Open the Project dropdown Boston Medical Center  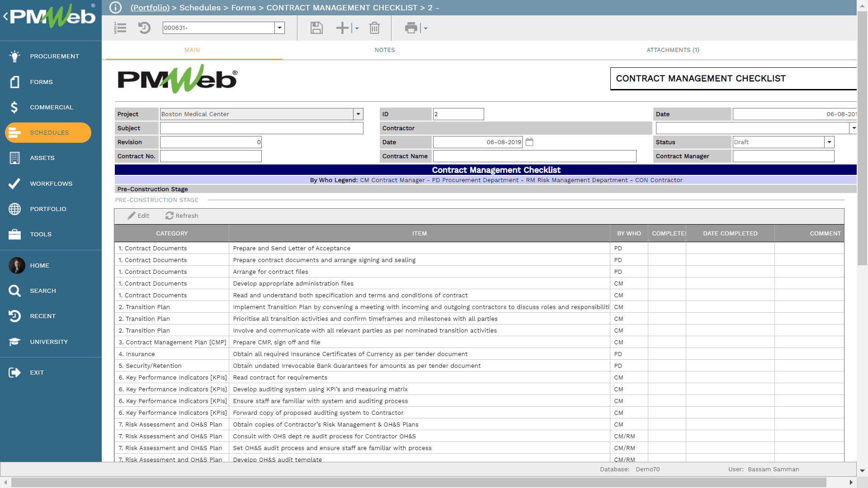click(358, 114)
